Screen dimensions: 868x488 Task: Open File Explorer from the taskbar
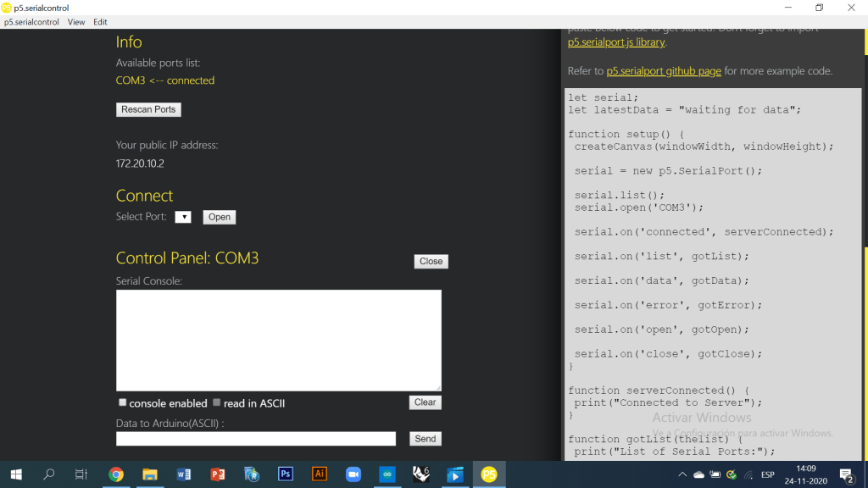[x=150, y=474]
